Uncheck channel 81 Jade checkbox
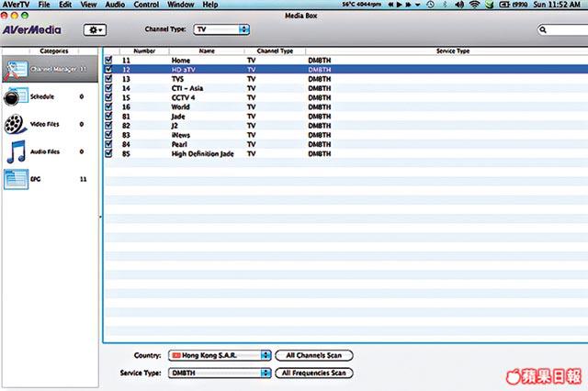This screenshot has height=391, width=588. point(108,116)
